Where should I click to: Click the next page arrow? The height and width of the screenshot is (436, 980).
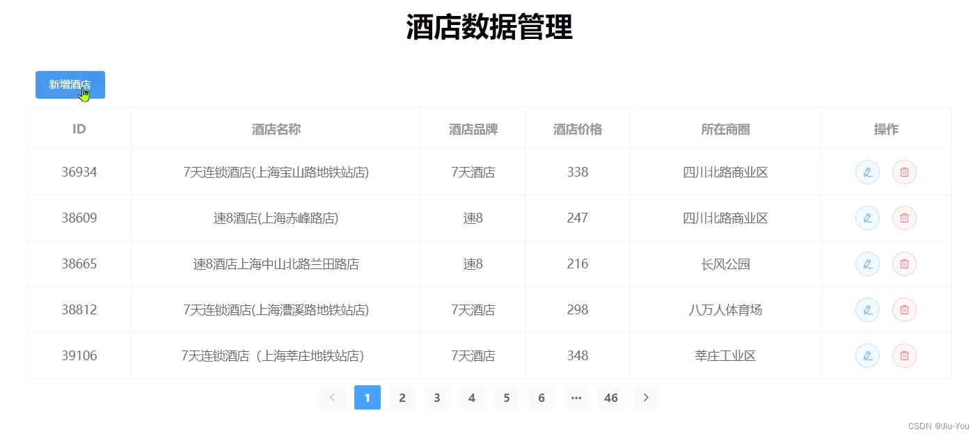click(646, 397)
